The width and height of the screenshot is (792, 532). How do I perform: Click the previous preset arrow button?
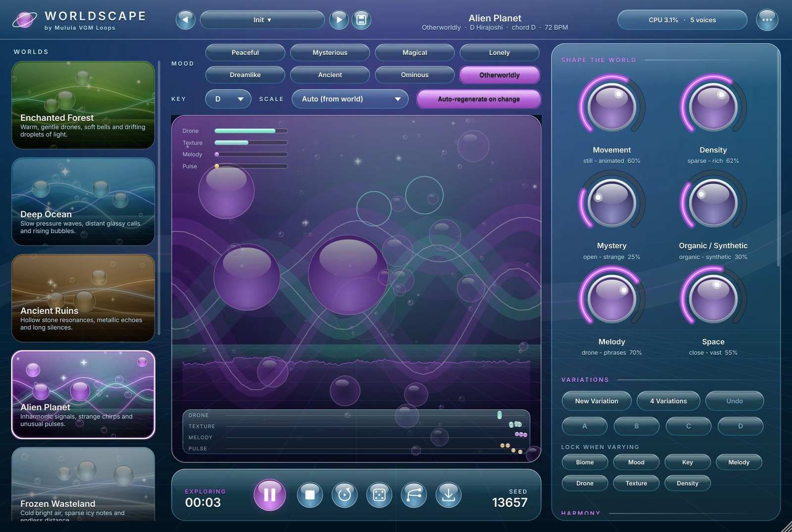(186, 20)
